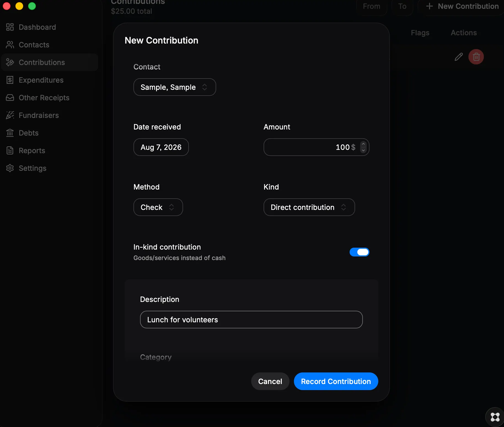Image resolution: width=504 pixels, height=427 pixels.
Task: Open Expenditures section
Action: [x=50, y=80]
